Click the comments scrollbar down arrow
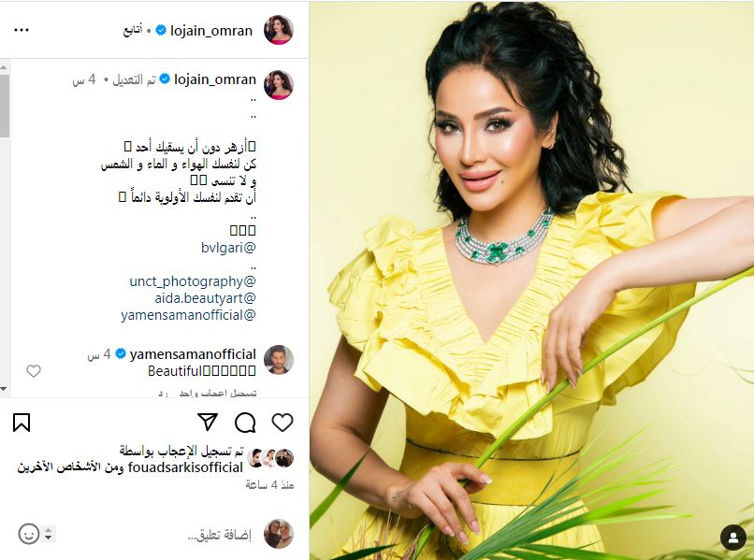The height and width of the screenshot is (560, 754). (4, 388)
